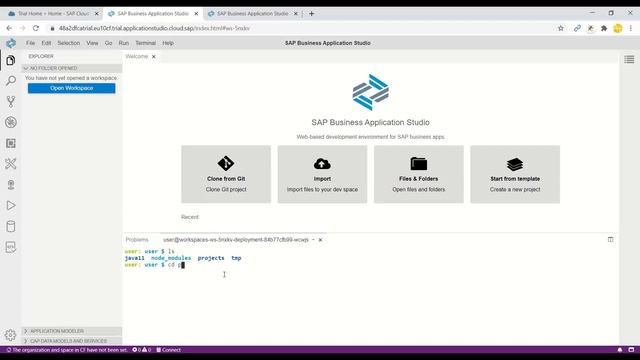This screenshot has height=360, width=640.
Task: Open the File menu
Action: point(30,43)
